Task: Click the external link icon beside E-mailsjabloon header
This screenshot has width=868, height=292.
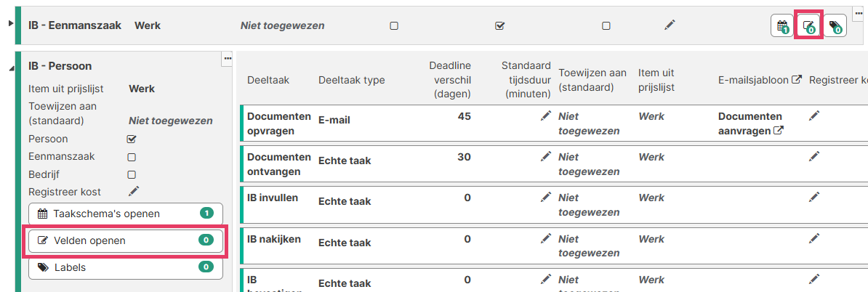Action: 796,80
